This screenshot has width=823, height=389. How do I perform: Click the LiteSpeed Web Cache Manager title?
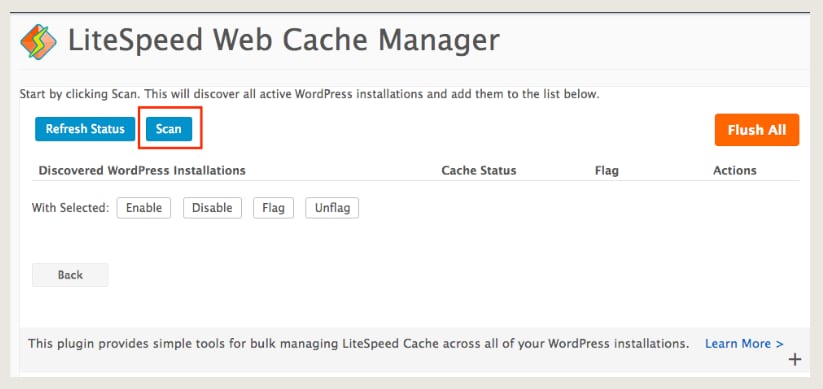(x=284, y=40)
